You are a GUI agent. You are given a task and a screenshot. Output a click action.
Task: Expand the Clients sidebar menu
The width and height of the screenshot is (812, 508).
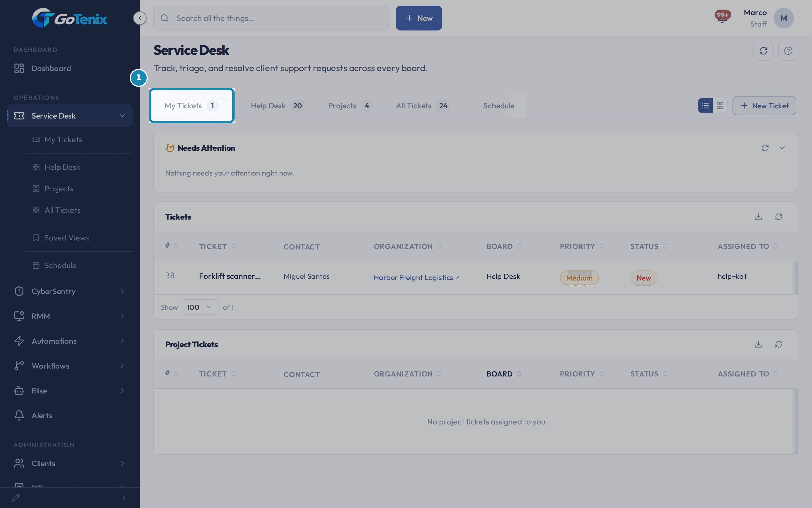coord(122,464)
